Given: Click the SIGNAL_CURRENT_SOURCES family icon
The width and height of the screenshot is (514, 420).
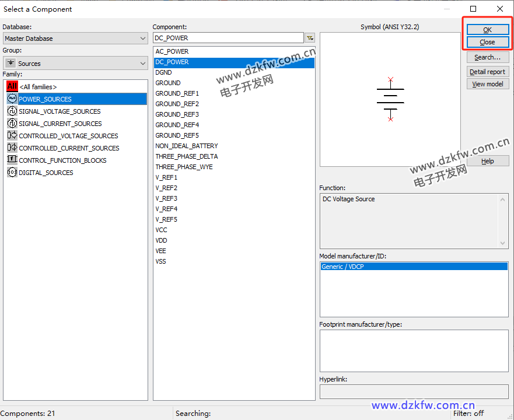Looking at the screenshot, I should click(12, 123).
